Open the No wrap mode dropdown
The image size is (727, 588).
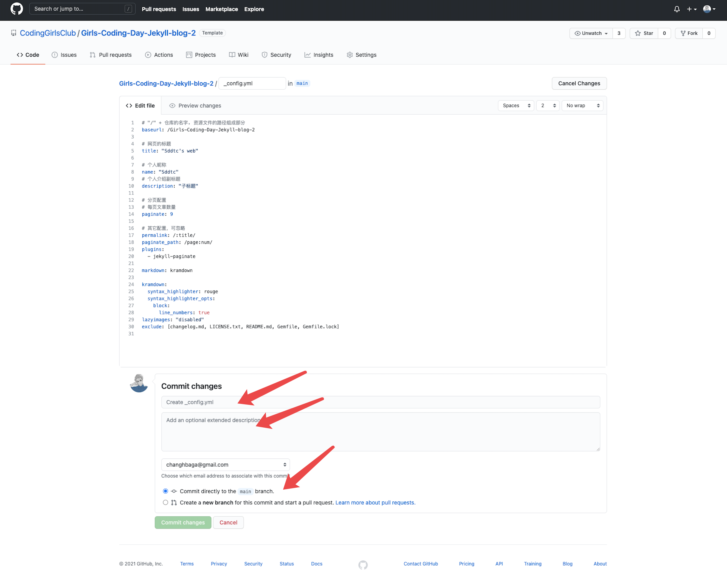[x=582, y=106]
